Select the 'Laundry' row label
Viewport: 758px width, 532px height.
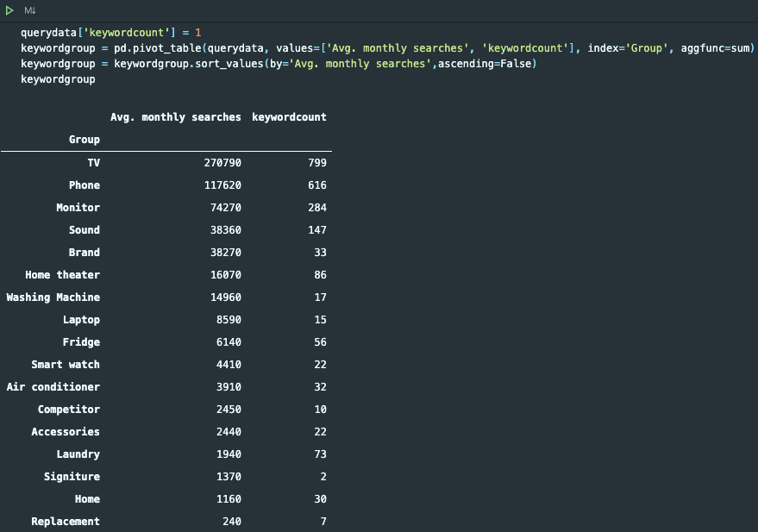coord(78,454)
